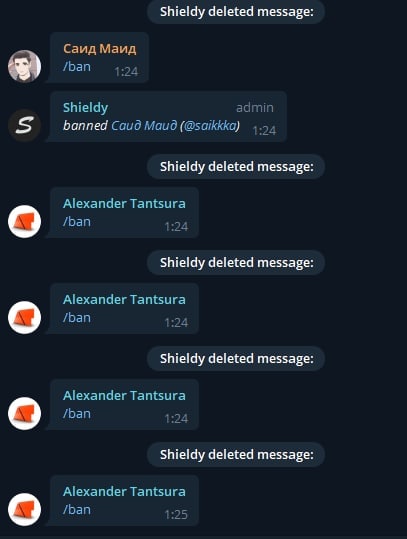Click the Саид Маид sender name
Viewport: 407px width, 539px height.
point(100,48)
